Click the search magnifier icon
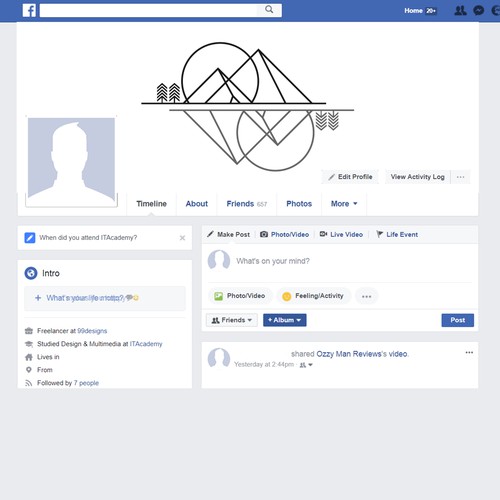500x500 pixels. [269, 10]
